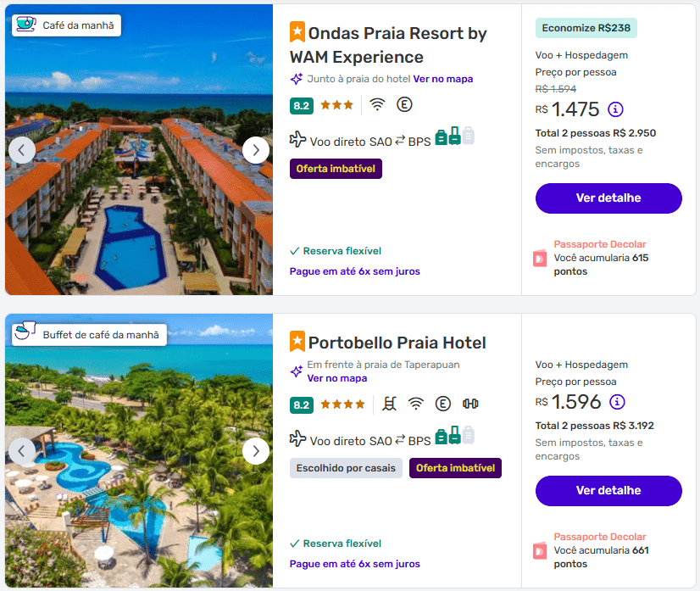Click Passaporte Decolar icon in Ondas Praia card
700x591 pixels.
tap(540, 258)
